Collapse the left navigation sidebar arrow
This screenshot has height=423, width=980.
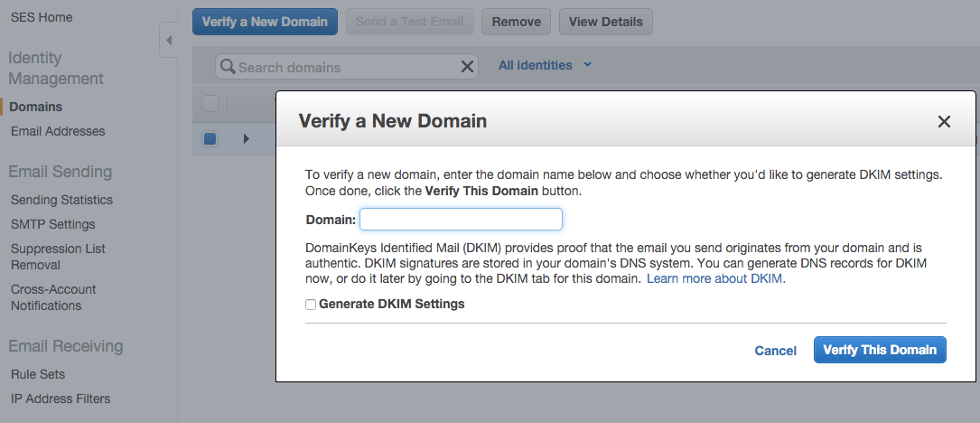[169, 40]
